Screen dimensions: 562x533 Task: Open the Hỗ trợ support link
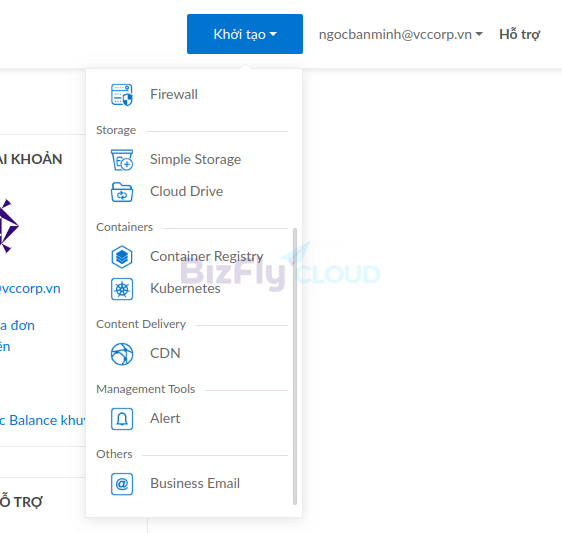tap(519, 34)
